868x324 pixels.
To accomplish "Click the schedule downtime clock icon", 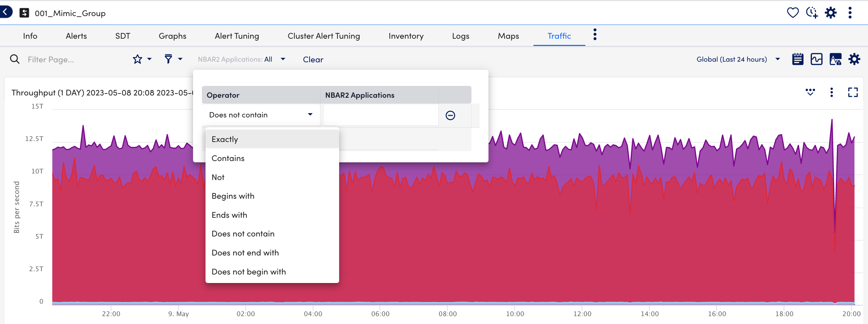I will pos(812,13).
